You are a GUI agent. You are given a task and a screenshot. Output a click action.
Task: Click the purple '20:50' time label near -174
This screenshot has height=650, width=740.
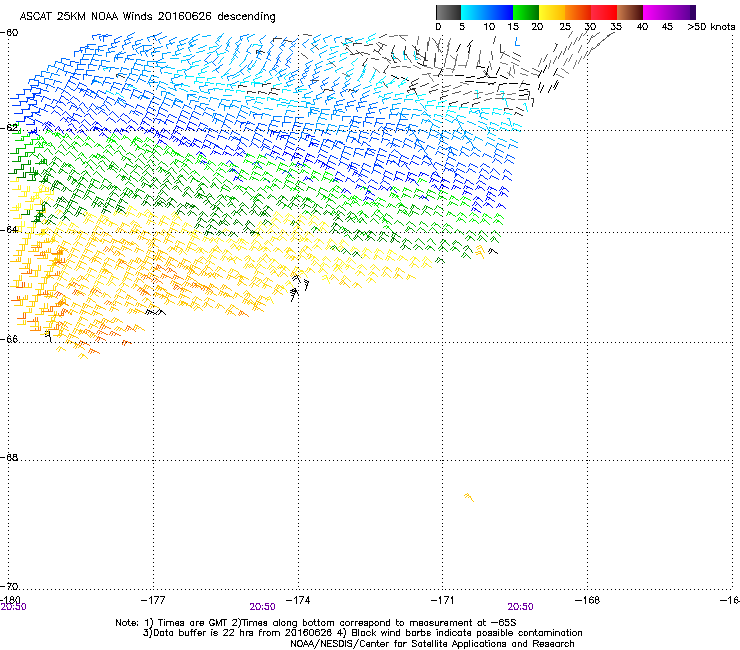262,607
